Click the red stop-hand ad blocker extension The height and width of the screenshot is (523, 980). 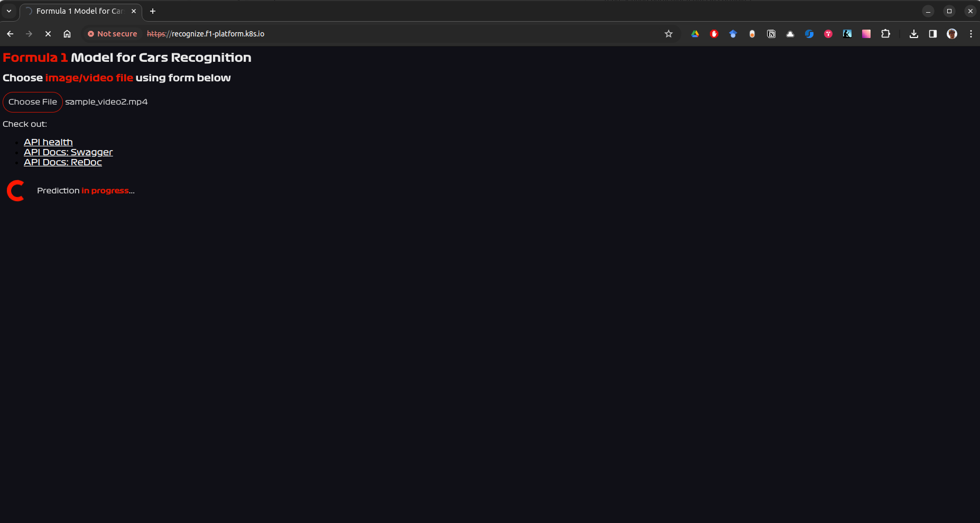pyautogui.click(x=714, y=34)
